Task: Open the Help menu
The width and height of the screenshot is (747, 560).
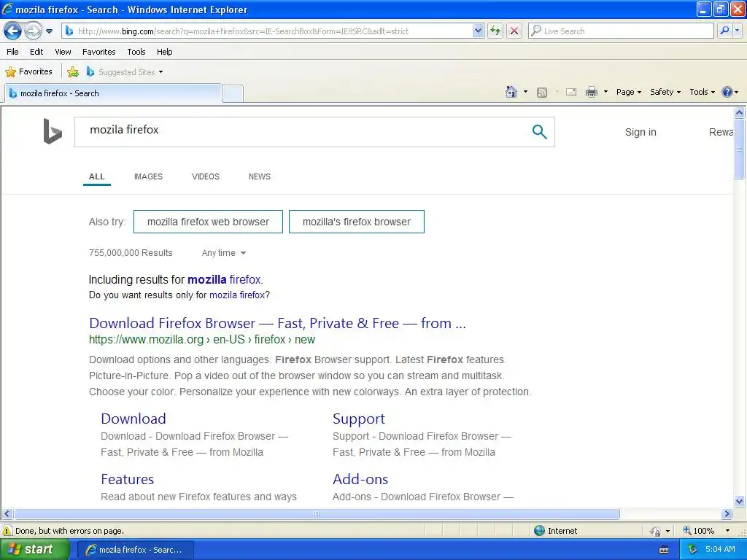Action: (164, 52)
